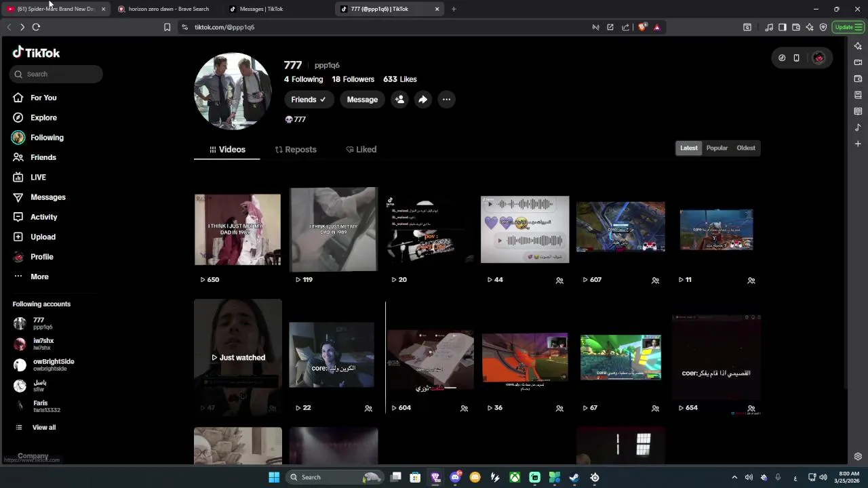This screenshot has width=868, height=488.
Task: Open the account avatar menu in header
Action: click(x=818, y=58)
